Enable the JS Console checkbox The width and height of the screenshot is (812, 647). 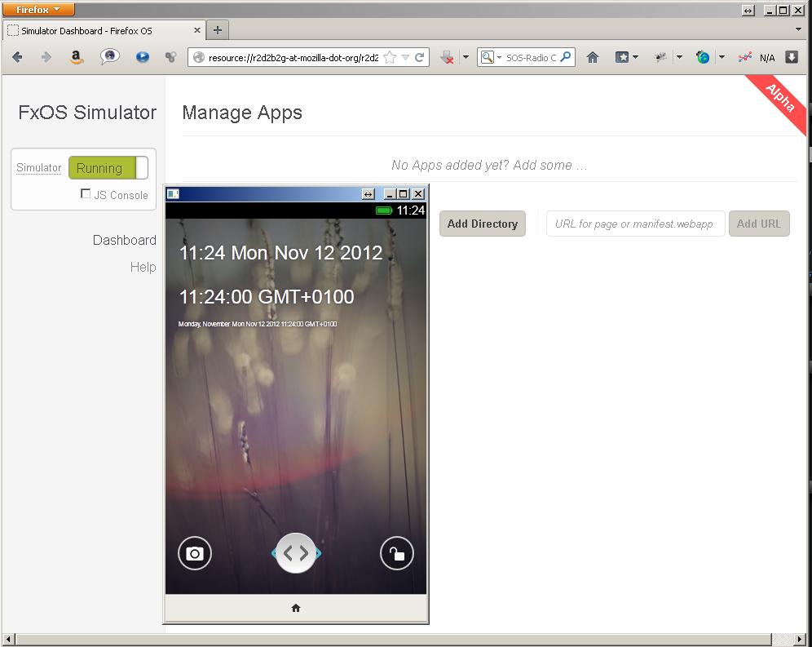pyautogui.click(x=86, y=194)
